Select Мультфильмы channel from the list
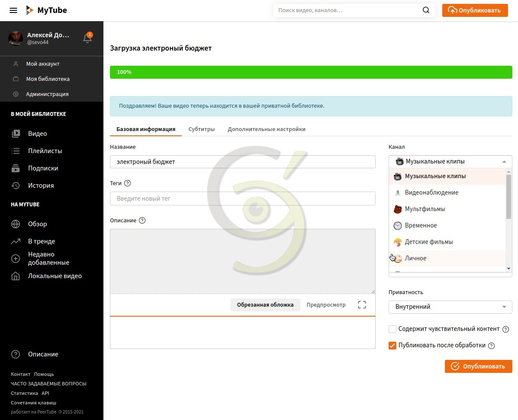The width and height of the screenshot is (518, 420). click(425, 209)
